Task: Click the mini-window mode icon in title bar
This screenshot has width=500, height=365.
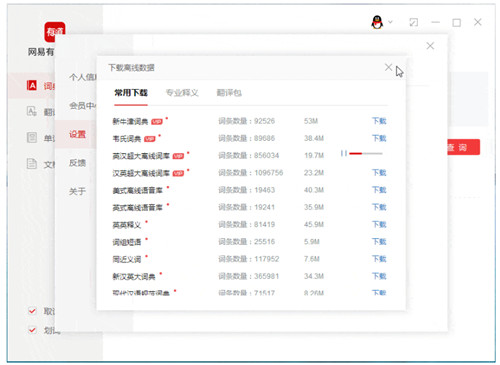Action: [x=413, y=22]
